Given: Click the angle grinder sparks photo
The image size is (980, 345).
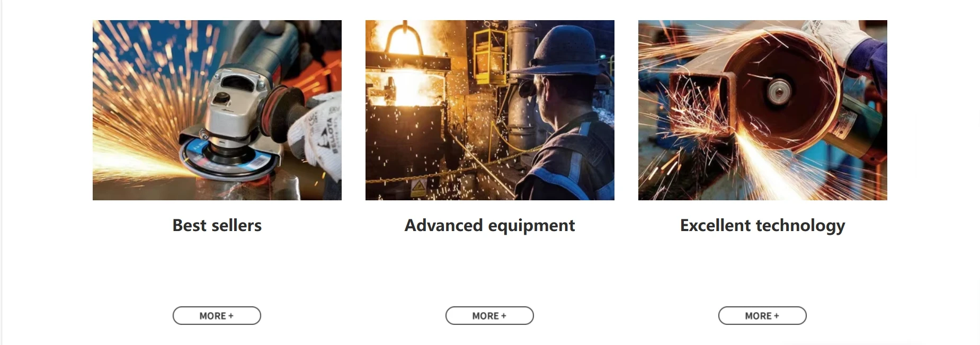Looking at the screenshot, I should (x=217, y=110).
